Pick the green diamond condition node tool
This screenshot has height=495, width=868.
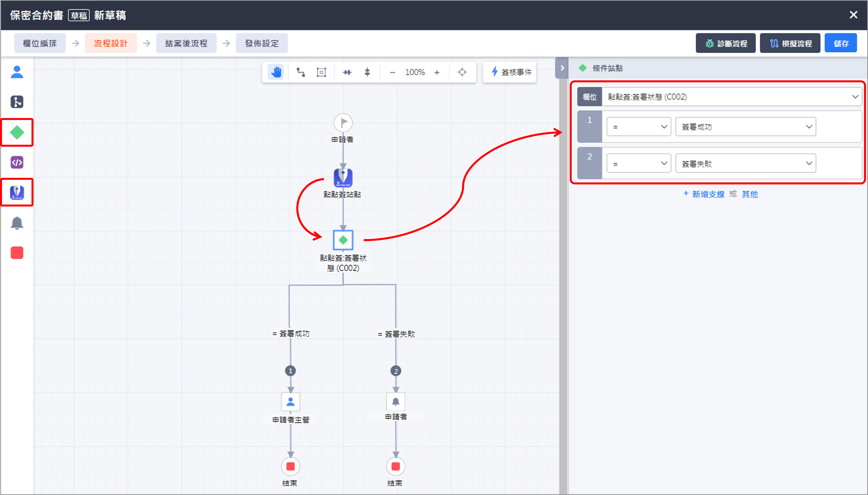[x=17, y=132]
